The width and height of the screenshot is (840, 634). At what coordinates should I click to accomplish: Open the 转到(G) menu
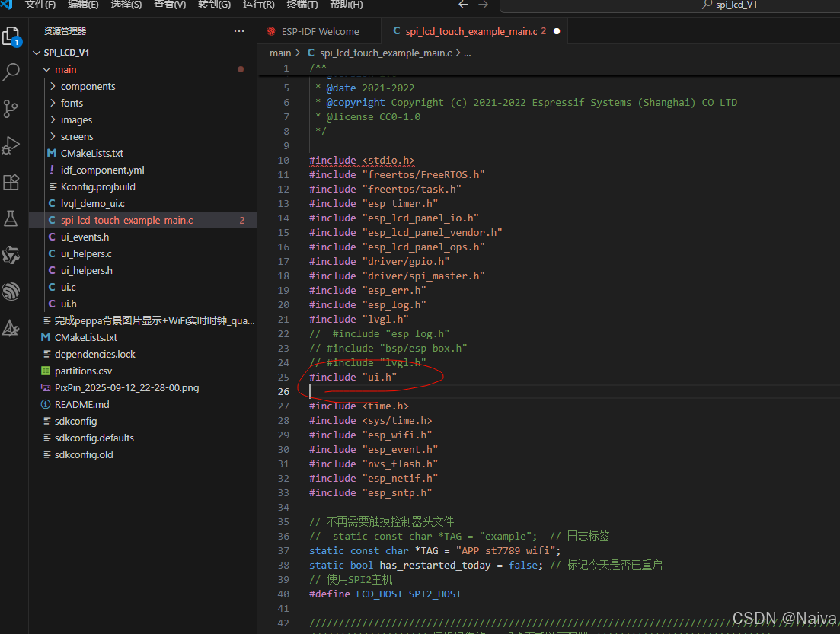click(x=214, y=5)
